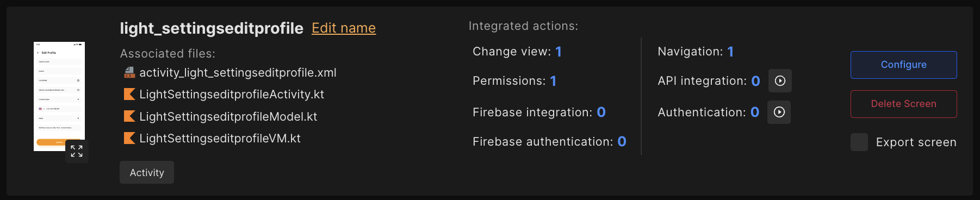The image size is (980, 200).
Task: Click the Navigation action count
Action: pyautogui.click(x=730, y=52)
